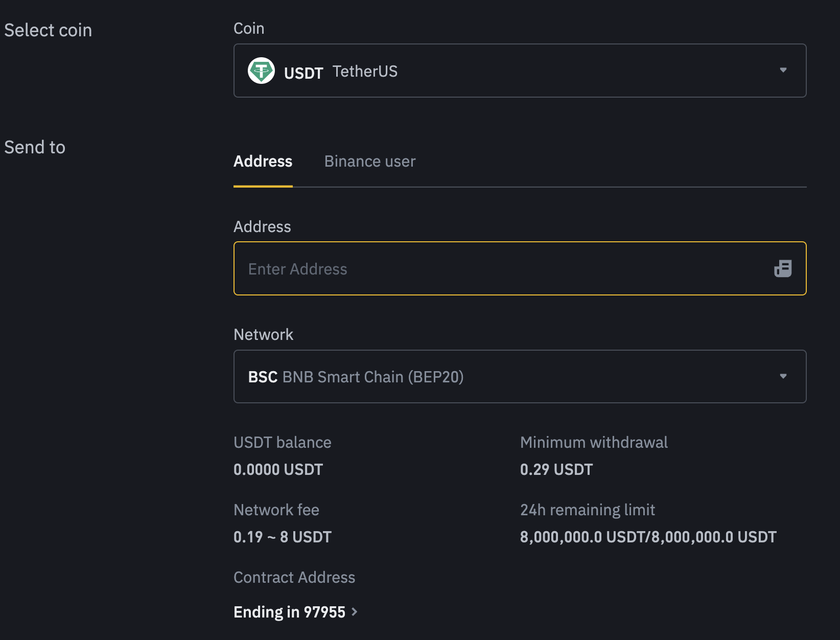This screenshot has height=640, width=840.
Task: Click the Send to heading
Action: [35, 147]
